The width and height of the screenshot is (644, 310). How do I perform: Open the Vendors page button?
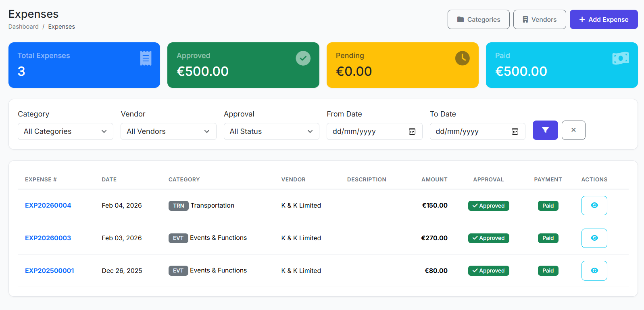(x=539, y=19)
